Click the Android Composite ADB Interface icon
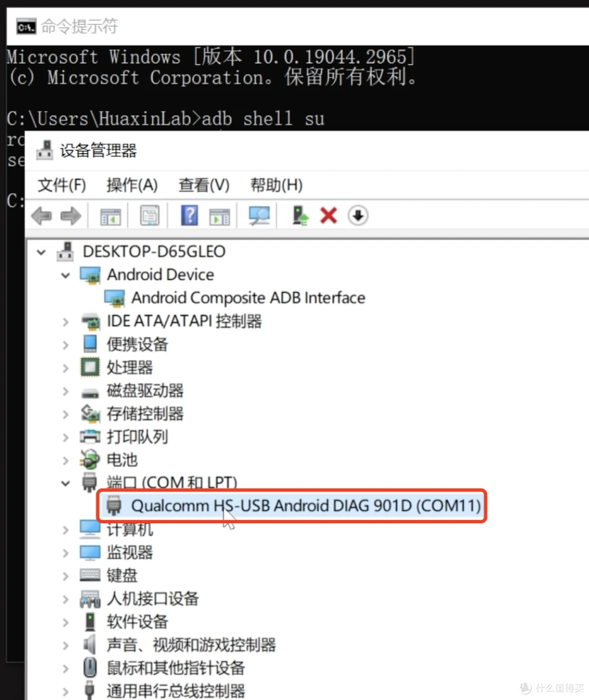Viewport: 589px width, 700px height. [x=115, y=298]
